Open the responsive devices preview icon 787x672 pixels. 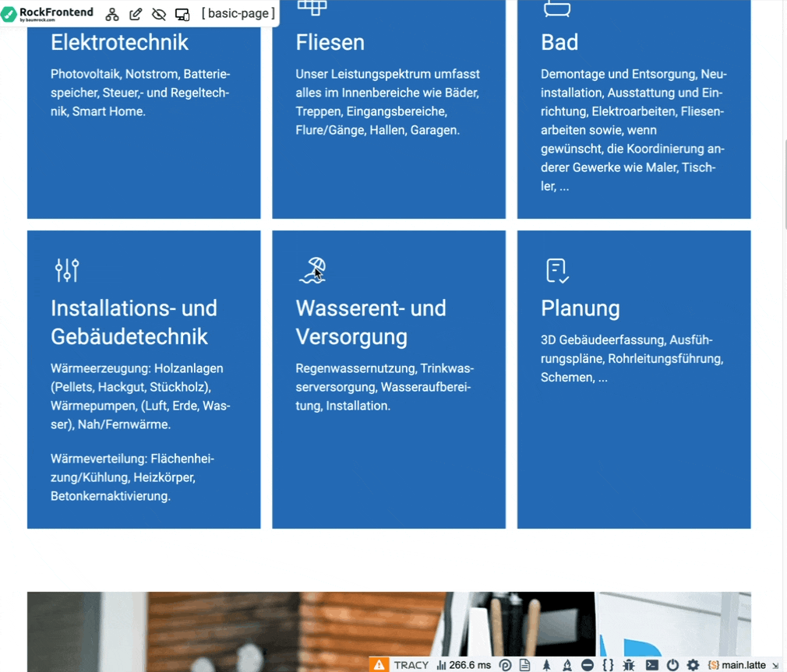(182, 14)
